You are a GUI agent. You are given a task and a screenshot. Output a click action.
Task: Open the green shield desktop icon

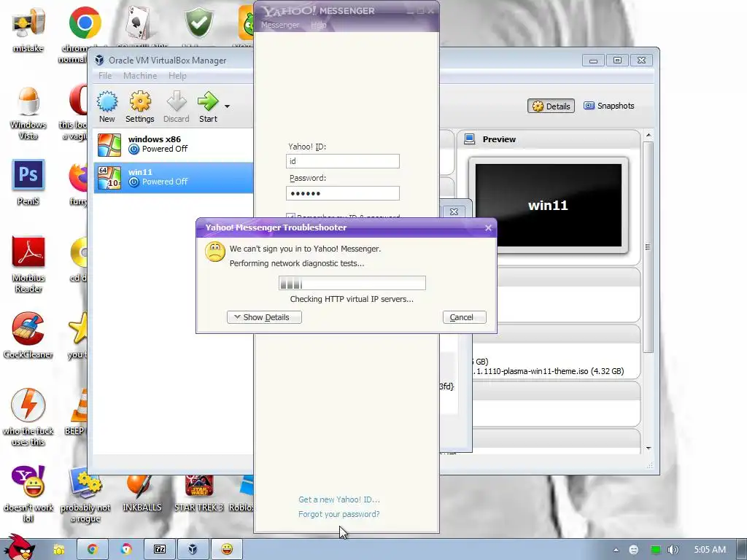(x=198, y=23)
